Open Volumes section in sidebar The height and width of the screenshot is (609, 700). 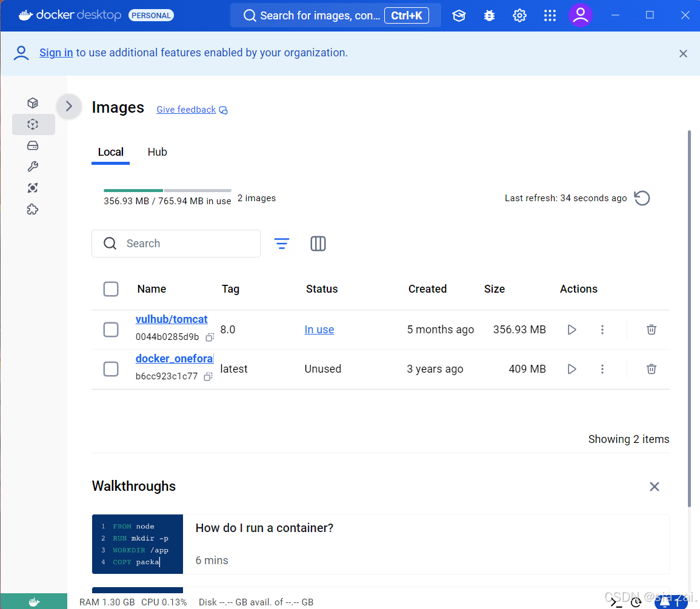click(x=33, y=146)
